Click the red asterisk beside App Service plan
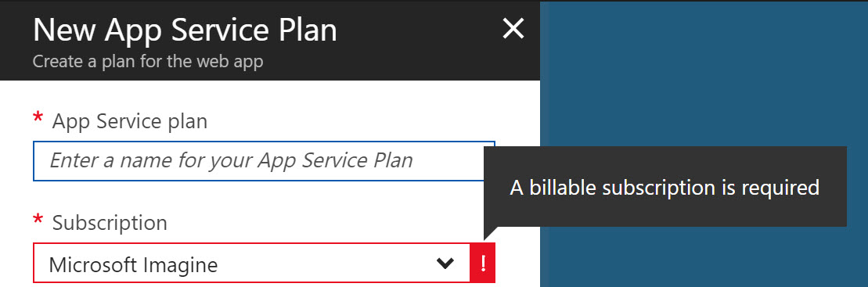The width and height of the screenshot is (868, 287). (x=38, y=118)
